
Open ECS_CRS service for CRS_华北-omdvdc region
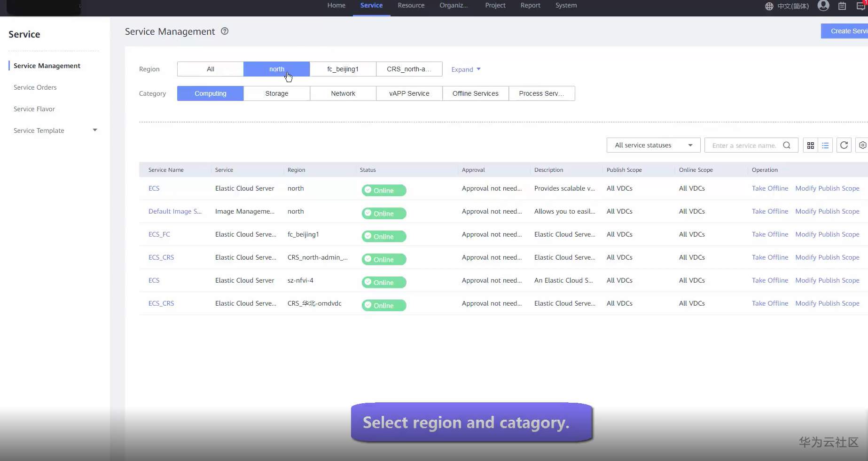tap(161, 303)
